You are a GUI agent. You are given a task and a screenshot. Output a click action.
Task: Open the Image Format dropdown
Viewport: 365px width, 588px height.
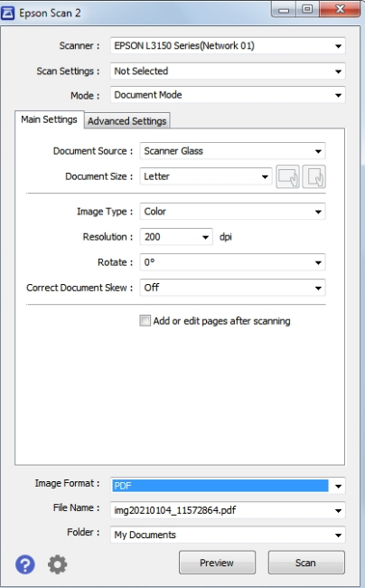(x=228, y=486)
